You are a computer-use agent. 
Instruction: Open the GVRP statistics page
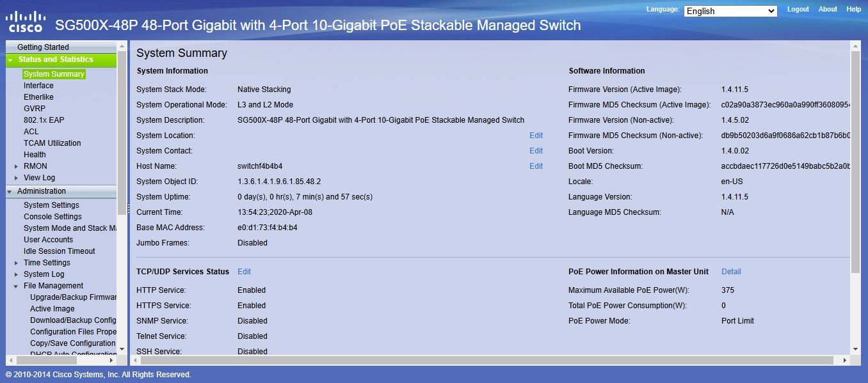[x=35, y=109]
